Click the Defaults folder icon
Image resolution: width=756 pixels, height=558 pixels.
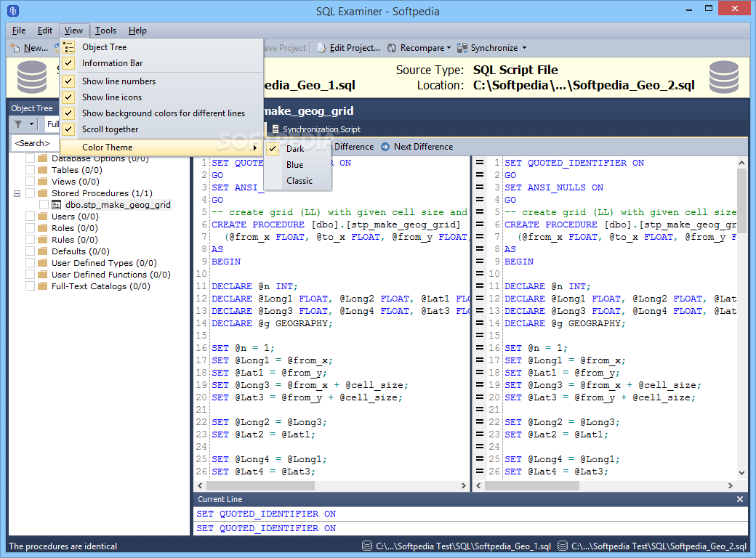(43, 251)
